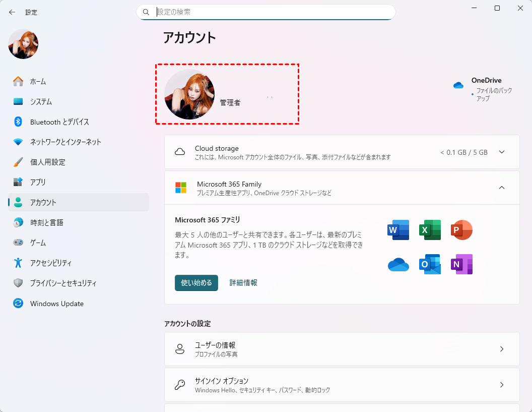Collapse the Microsoft 365 Family section
532x412 pixels.
[501, 188]
